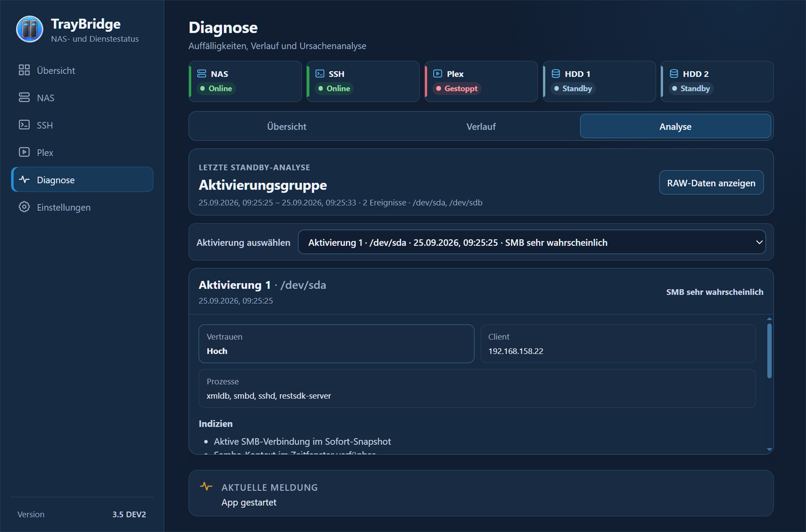This screenshot has height=532, width=806.
Task: Click the Indizien heading
Action: pos(215,423)
